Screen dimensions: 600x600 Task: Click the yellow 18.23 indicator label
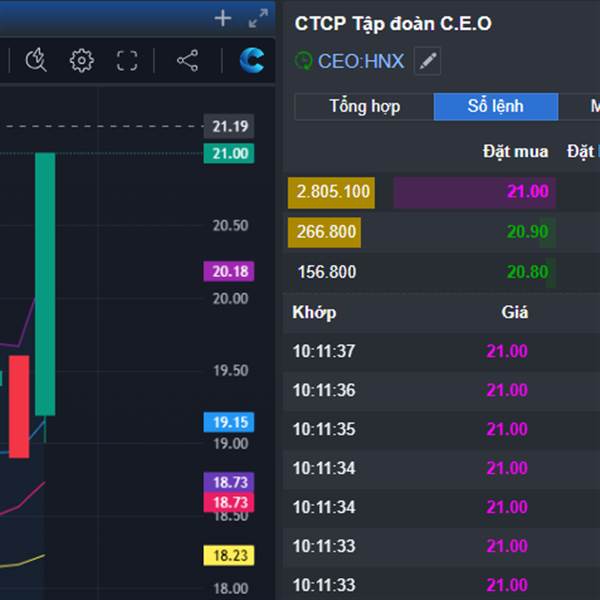[x=229, y=555]
